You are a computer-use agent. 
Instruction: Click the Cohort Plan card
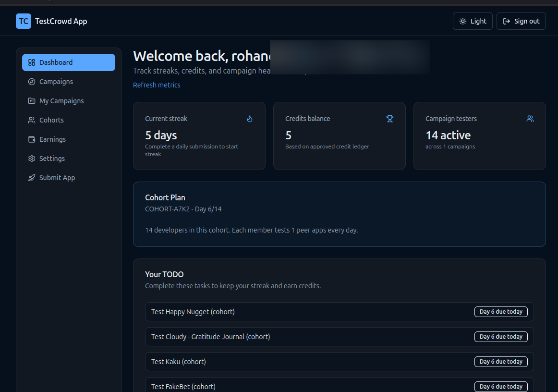340,214
